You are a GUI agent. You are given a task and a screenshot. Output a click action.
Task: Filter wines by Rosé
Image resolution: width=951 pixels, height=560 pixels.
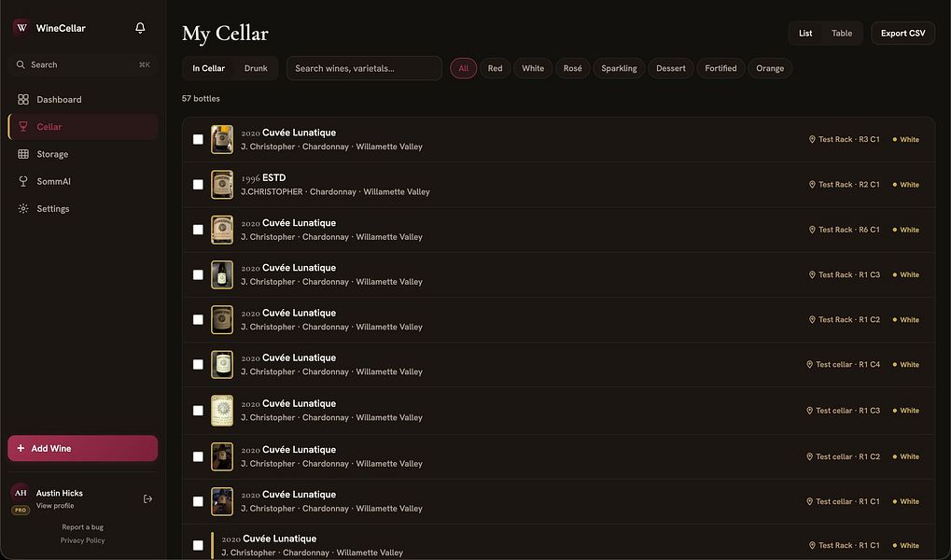coord(572,68)
